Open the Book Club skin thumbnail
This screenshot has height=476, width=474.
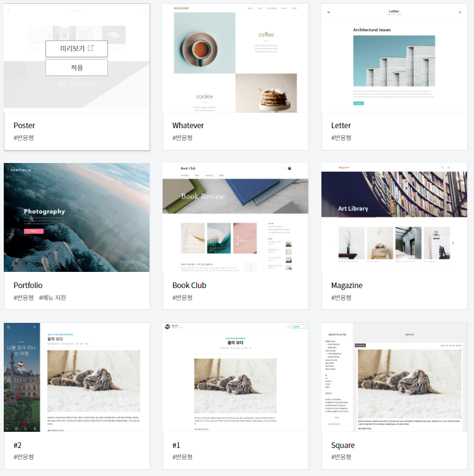click(x=235, y=217)
